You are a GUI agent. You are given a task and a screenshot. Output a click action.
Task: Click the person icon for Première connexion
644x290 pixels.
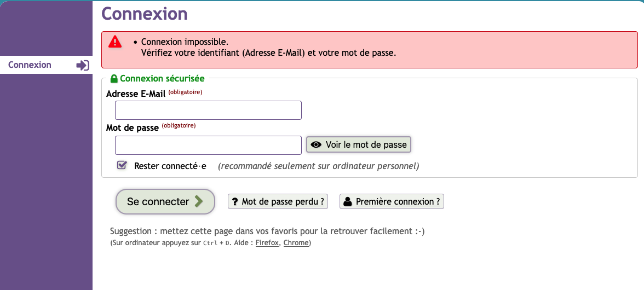point(347,202)
